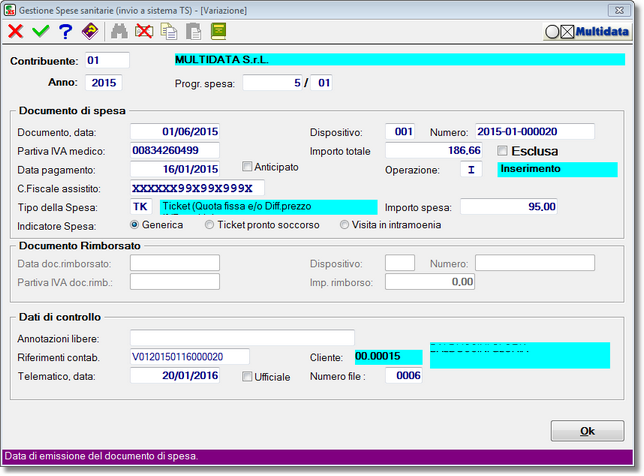
Task: Click the copy documents toolbar icon
Action: tap(169, 32)
